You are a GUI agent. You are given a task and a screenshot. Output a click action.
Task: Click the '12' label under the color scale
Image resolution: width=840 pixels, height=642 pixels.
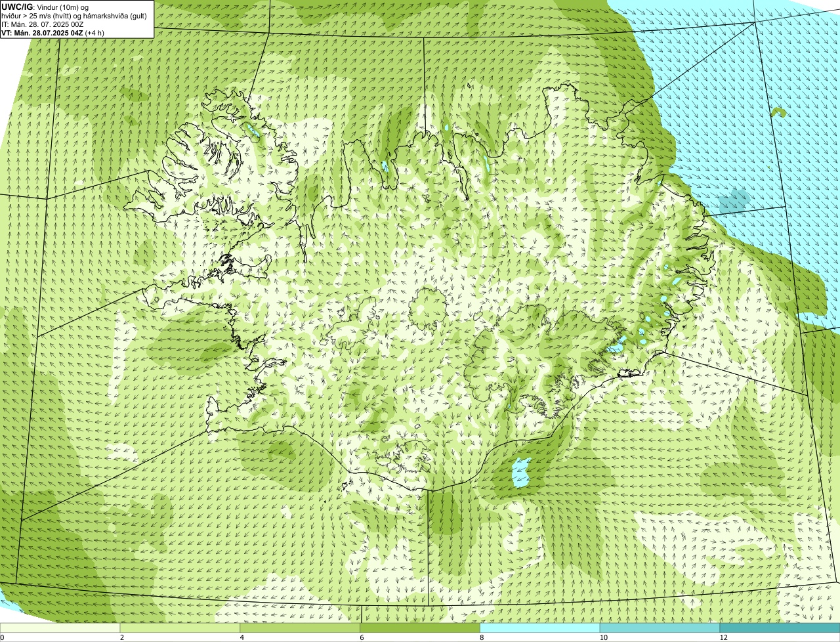[x=723, y=637]
